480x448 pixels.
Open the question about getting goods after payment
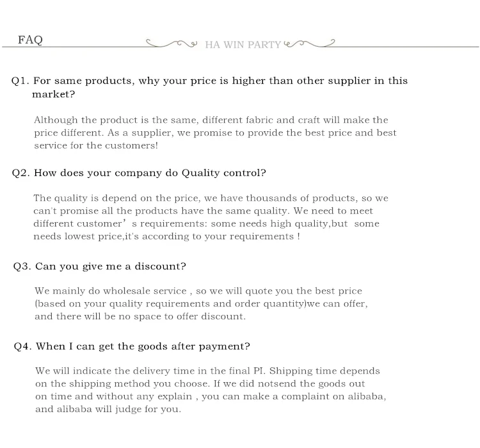pos(143,346)
